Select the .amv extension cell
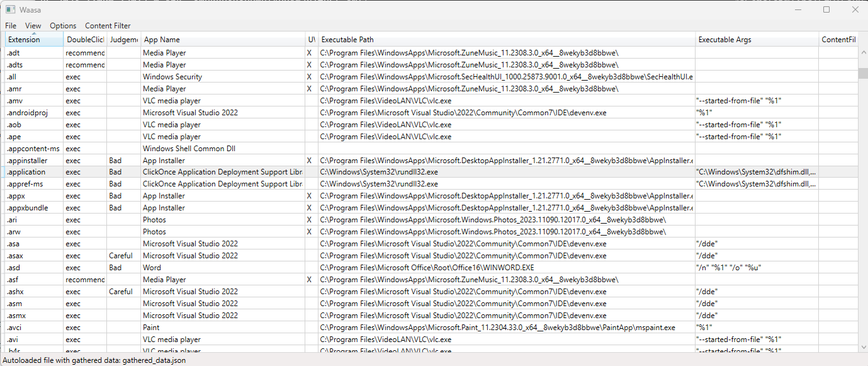Screen dimensions: 868x366 [34, 101]
